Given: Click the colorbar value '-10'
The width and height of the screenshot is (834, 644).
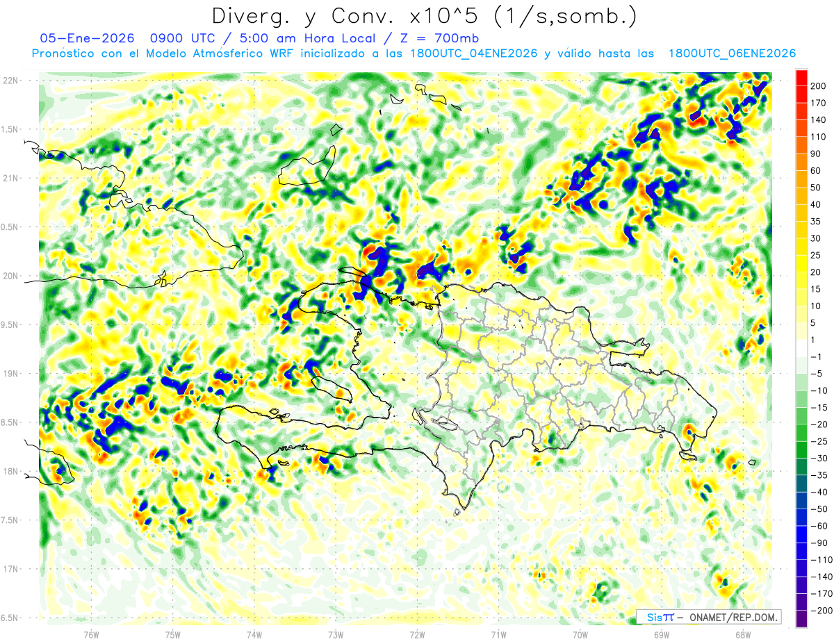Looking at the screenshot, I should pos(821,390).
